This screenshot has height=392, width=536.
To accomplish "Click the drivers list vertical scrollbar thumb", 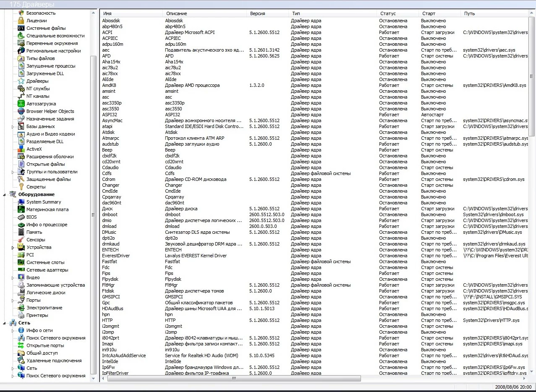I will [532, 76].
